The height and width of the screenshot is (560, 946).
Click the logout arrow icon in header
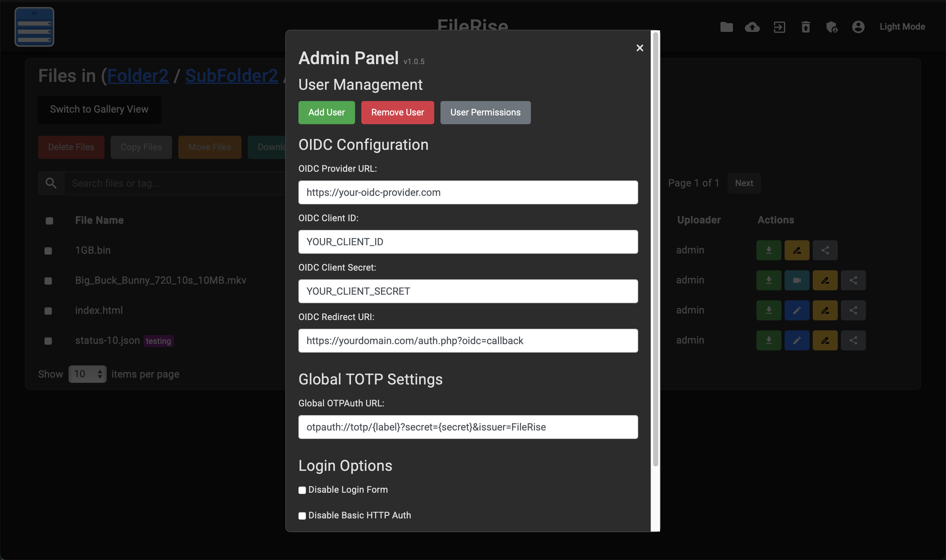(x=779, y=27)
